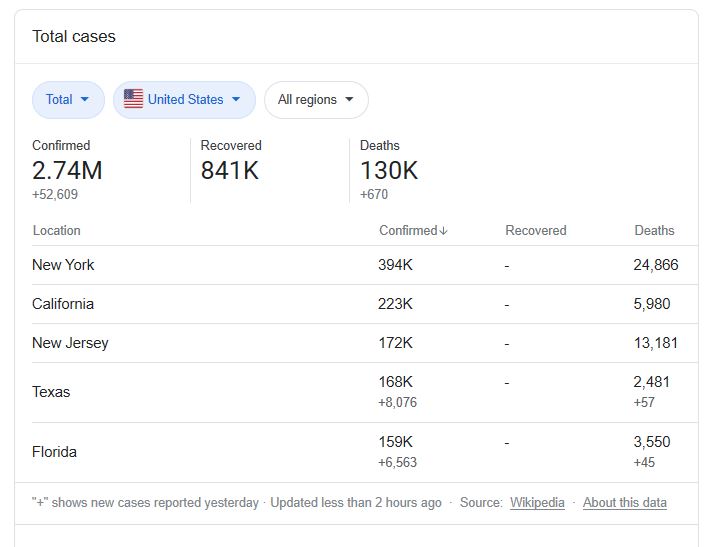Image resolution: width=718 pixels, height=547 pixels.
Task: Select the New Jersey row
Action: tap(365, 343)
